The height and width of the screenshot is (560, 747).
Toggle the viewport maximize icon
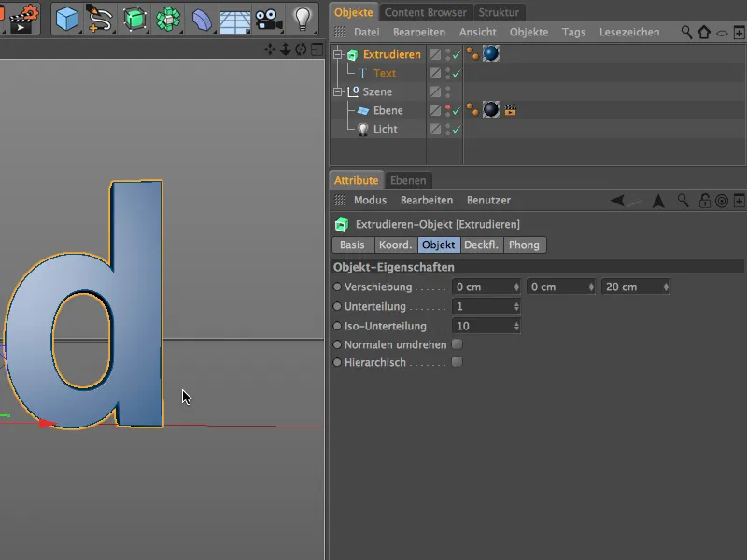point(317,49)
